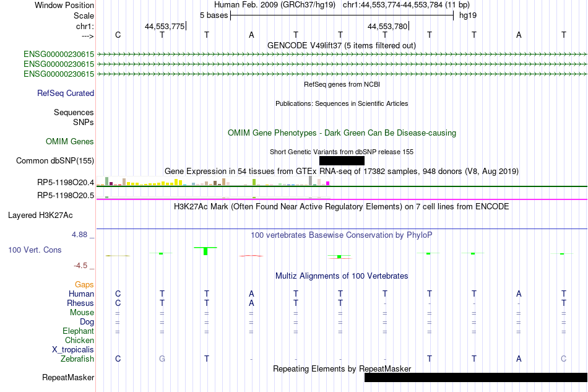
Task: Click the Dog alignment row label
Action: click(87, 322)
